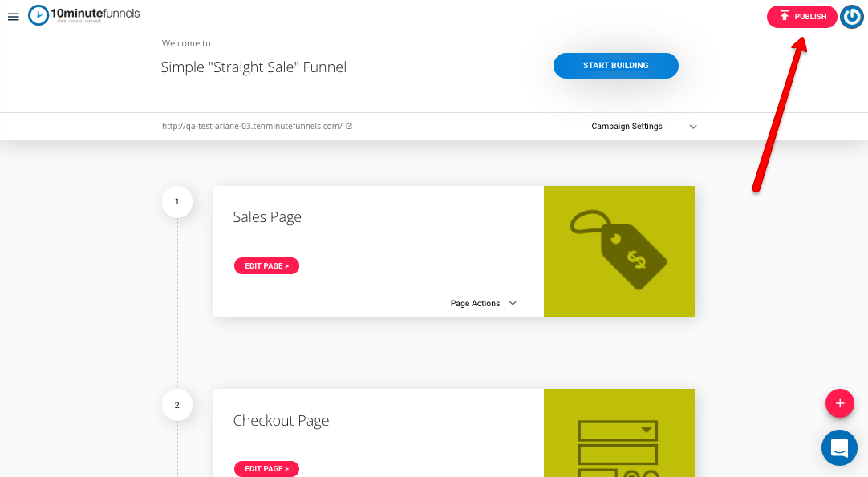Expand the Campaign Settings dropdown

(643, 126)
